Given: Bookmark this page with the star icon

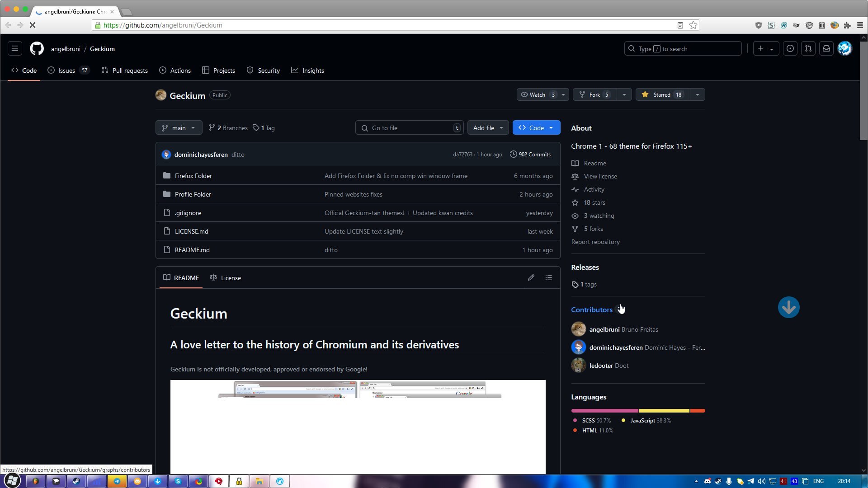Looking at the screenshot, I should [x=693, y=25].
